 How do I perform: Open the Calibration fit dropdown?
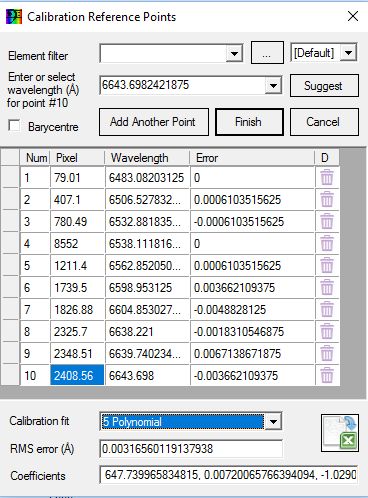(x=273, y=422)
